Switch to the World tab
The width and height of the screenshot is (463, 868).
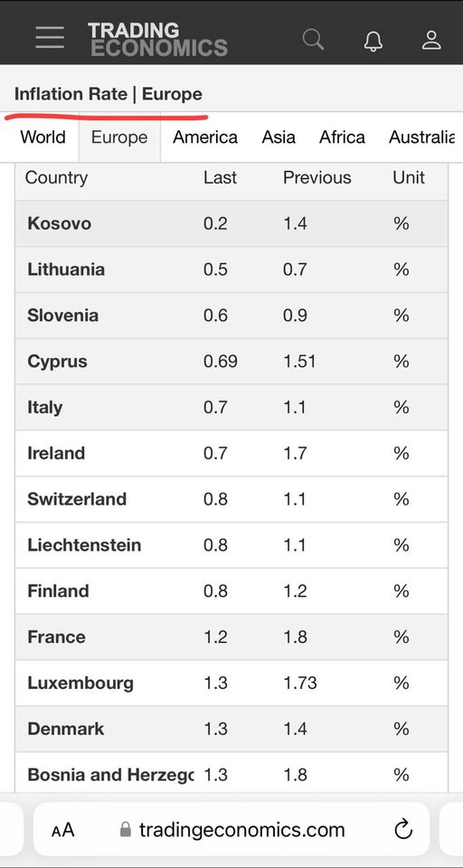(x=43, y=137)
